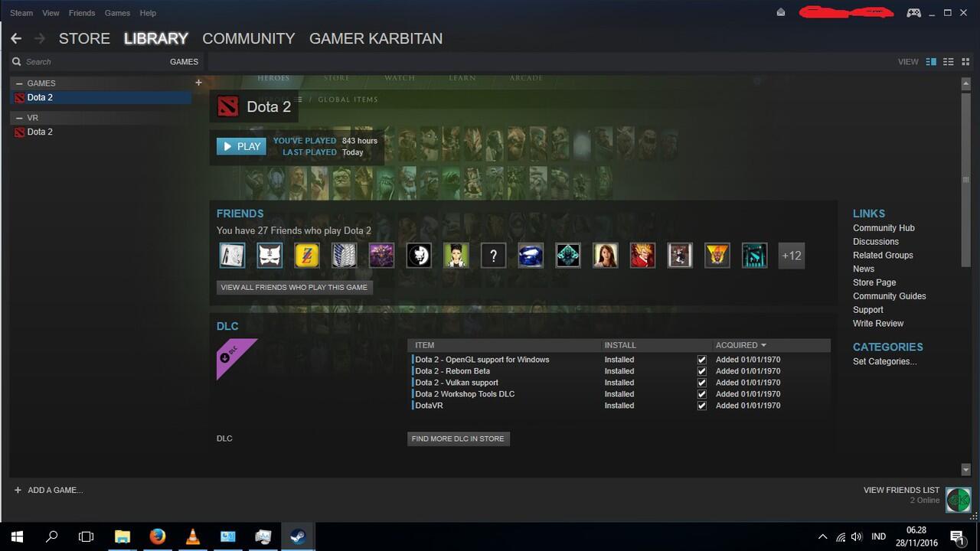Open friend avatar of woman with long hair
The height and width of the screenshot is (551, 980).
606,256
